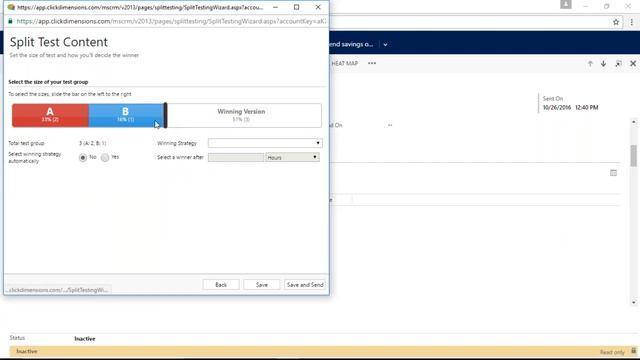Click the Back button
The width and height of the screenshot is (640, 360).
click(221, 284)
